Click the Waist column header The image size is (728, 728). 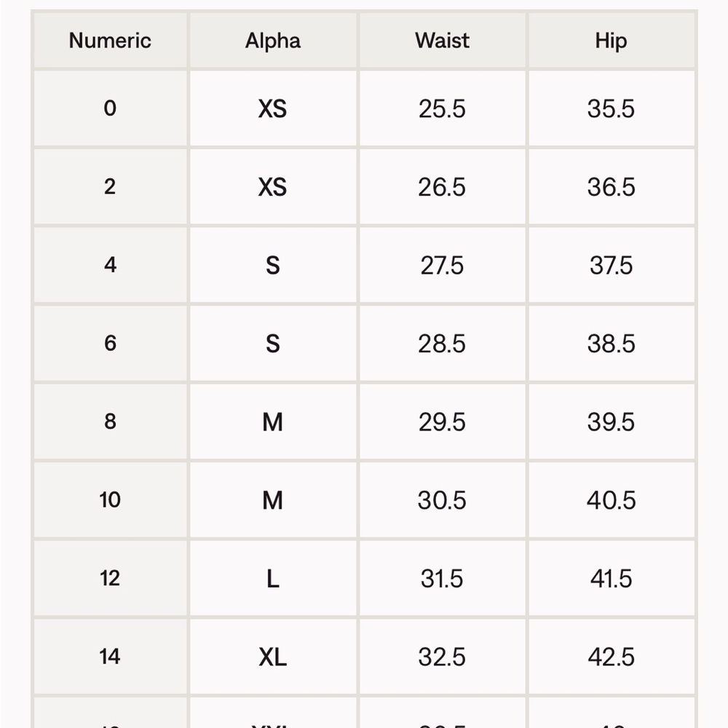442,41
